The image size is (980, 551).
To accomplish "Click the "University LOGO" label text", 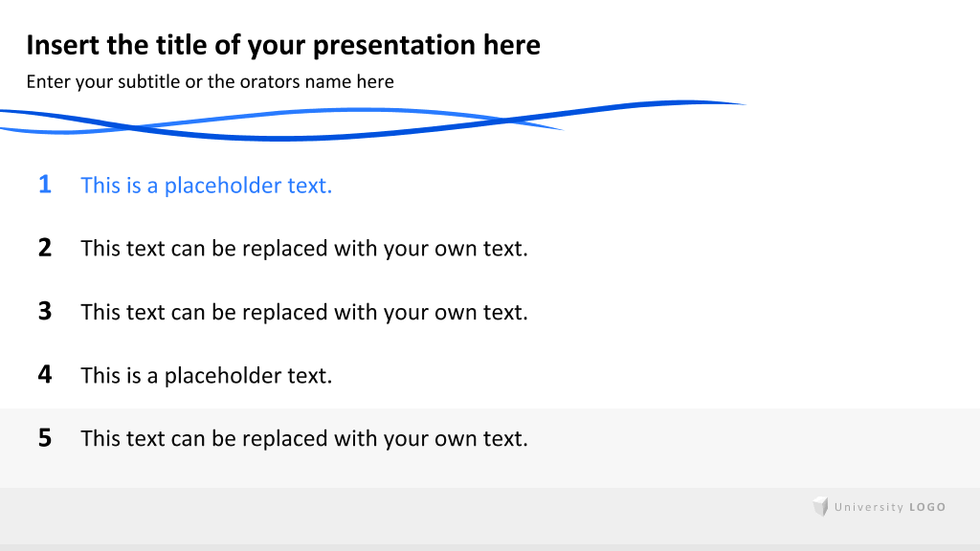I will tap(890, 507).
